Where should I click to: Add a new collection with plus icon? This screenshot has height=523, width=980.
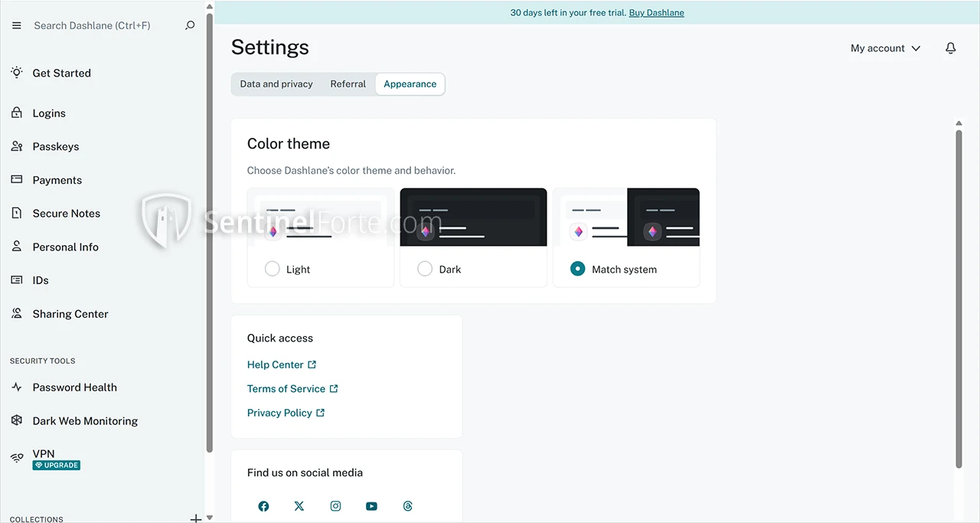(x=195, y=518)
